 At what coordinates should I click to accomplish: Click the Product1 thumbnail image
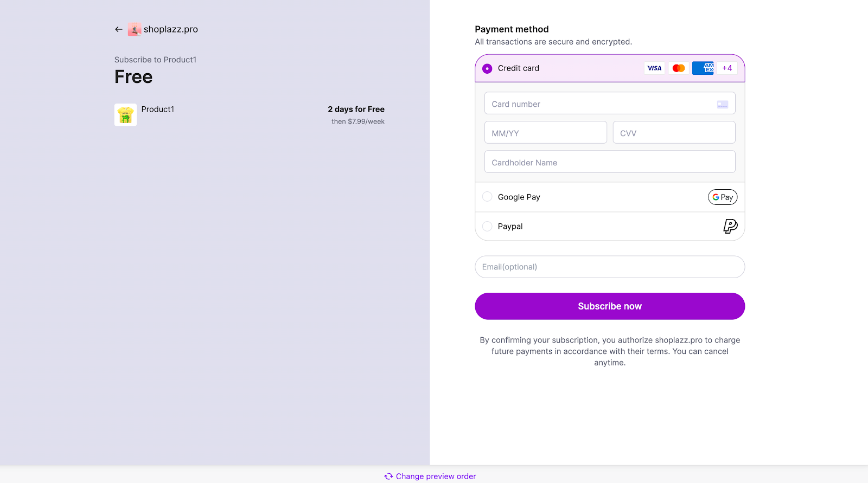(x=125, y=115)
